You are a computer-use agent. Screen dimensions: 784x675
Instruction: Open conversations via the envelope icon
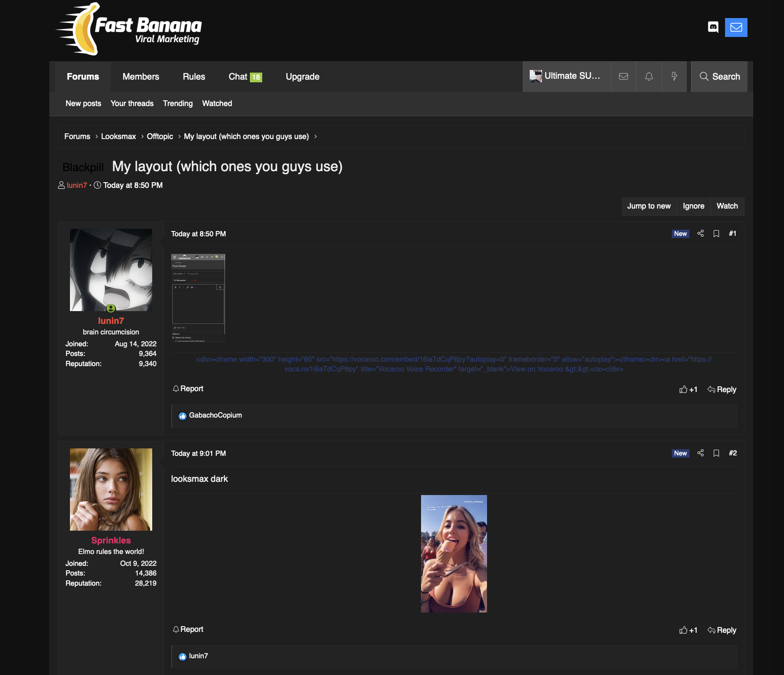point(623,77)
